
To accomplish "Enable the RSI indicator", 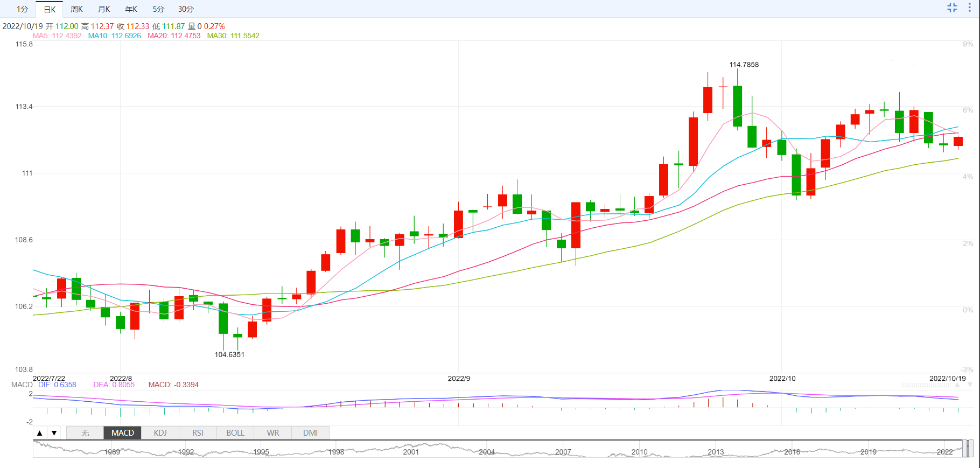I will [x=198, y=433].
